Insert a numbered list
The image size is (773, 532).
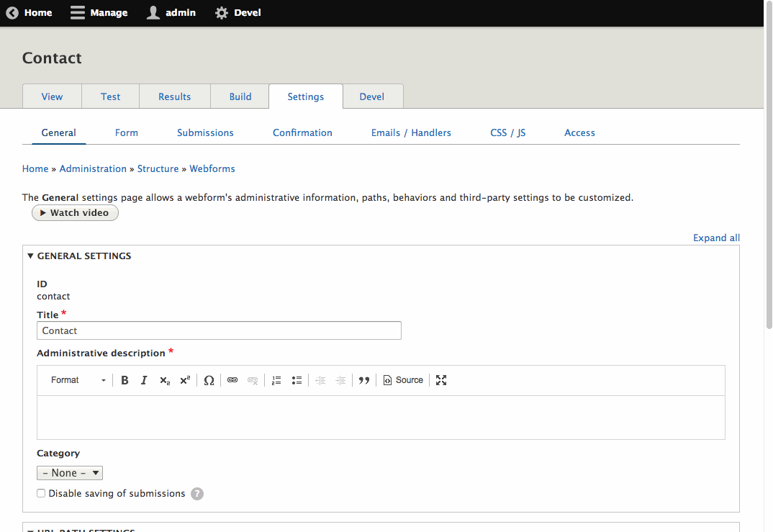click(x=276, y=380)
